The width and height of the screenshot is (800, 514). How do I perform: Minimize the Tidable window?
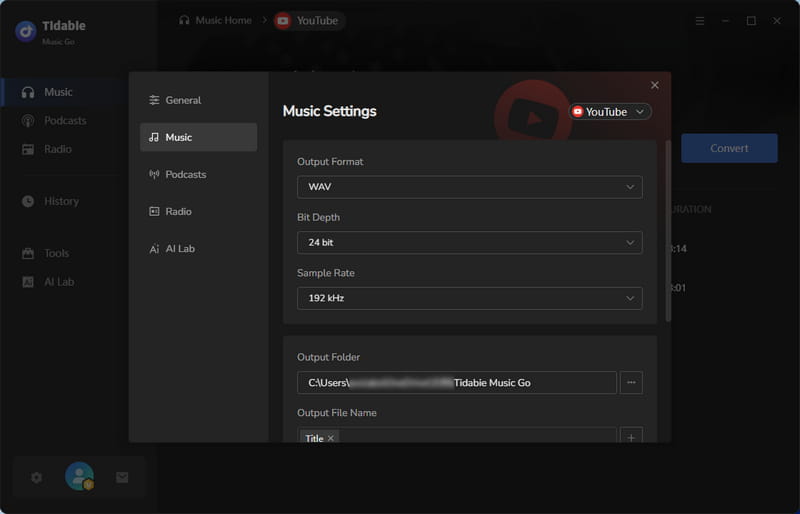point(725,21)
